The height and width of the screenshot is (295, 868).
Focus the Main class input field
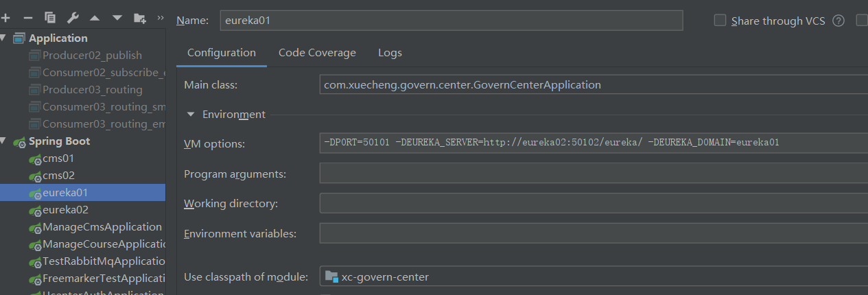[594, 85]
